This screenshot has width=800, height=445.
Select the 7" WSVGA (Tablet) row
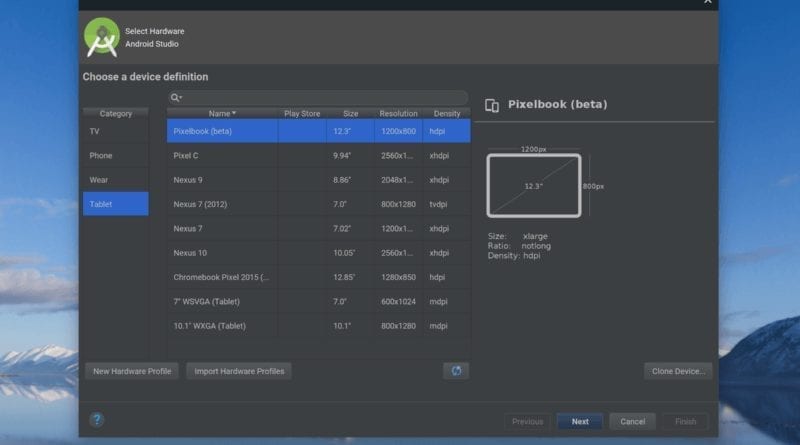point(318,302)
